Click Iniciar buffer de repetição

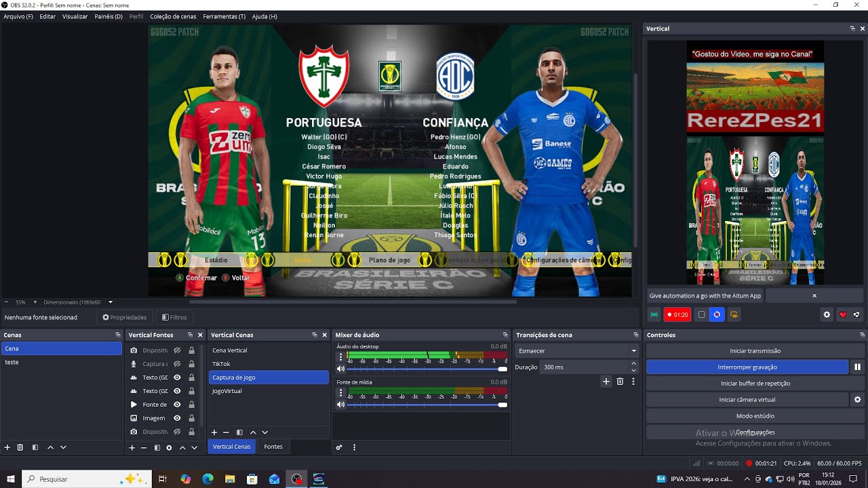tap(755, 383)
